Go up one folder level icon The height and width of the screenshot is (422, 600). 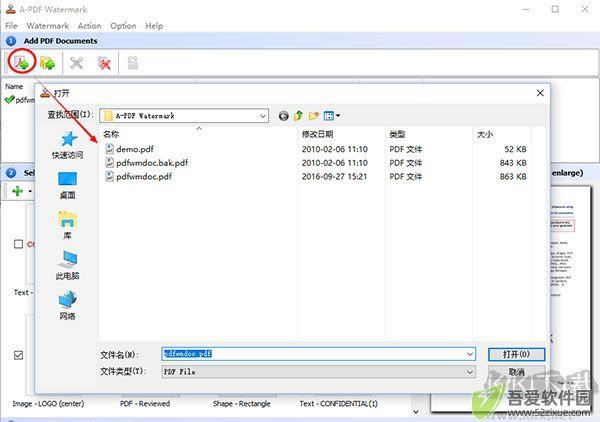(298, 116)
